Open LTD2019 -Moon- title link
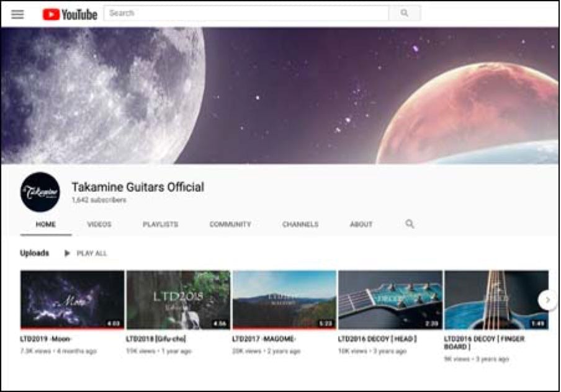561x392 pixels. (x=46, y=339)
